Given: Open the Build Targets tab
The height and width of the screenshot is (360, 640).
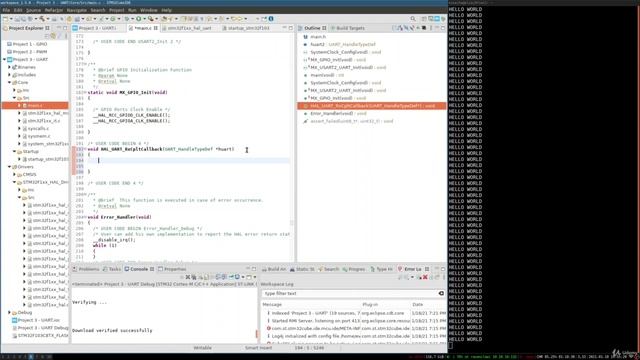Looking at the screenshot, I should [348, 28].
